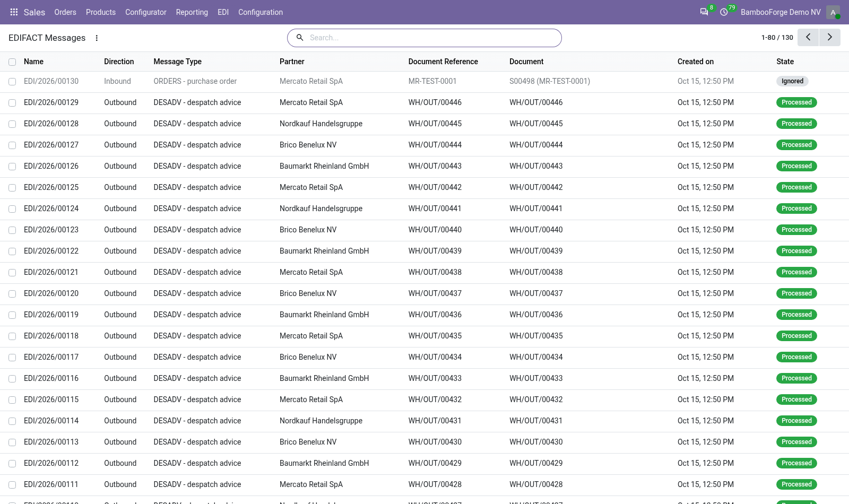Go to next page of records
The height and width of the screenshot is (504, 849).
(830, 38)
